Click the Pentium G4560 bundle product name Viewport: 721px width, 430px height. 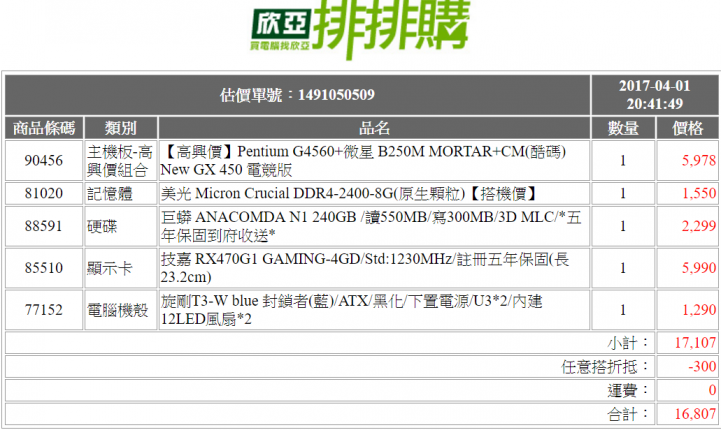click(x=363, y=161)
